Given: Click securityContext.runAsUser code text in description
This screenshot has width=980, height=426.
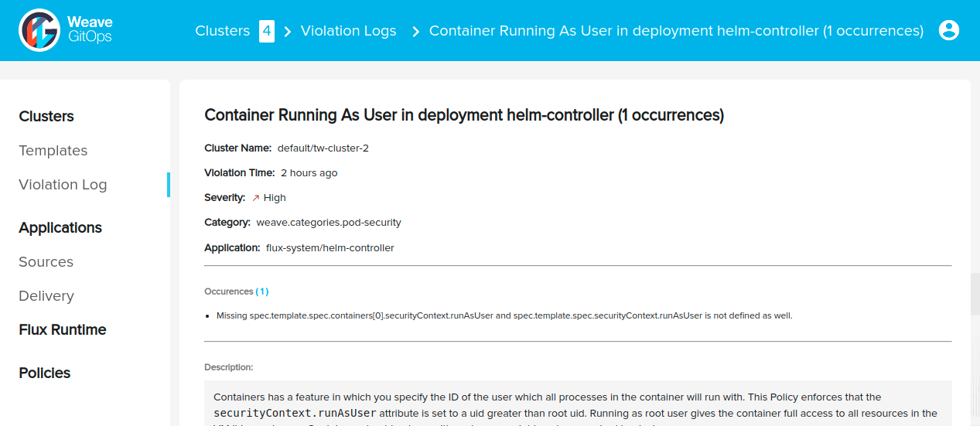Looking at the screenshot, I should [x=295, y=413].
